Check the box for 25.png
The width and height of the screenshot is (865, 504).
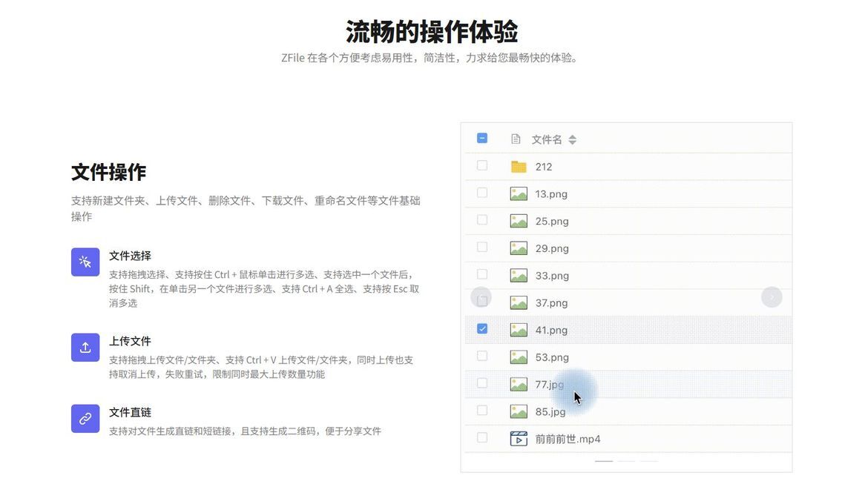482,219
